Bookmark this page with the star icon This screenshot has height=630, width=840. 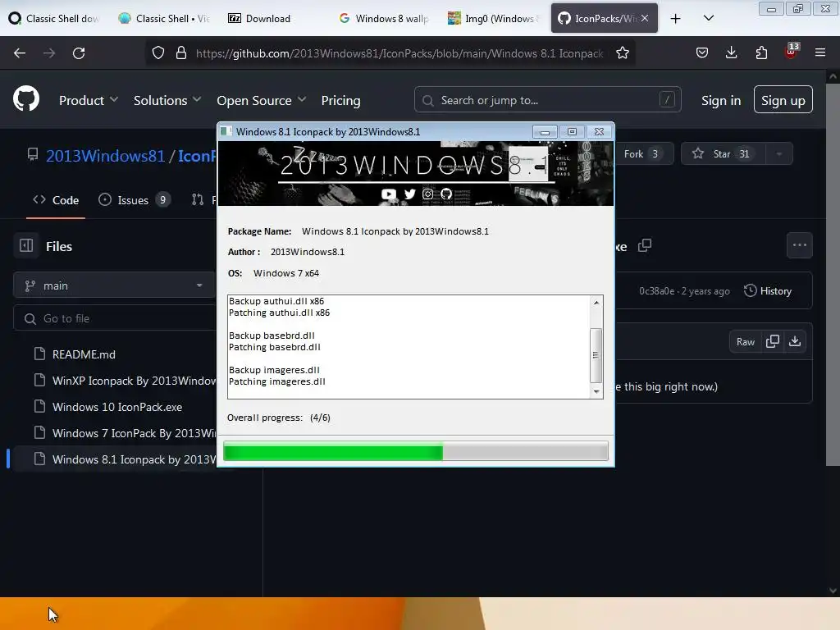(622, 53)
